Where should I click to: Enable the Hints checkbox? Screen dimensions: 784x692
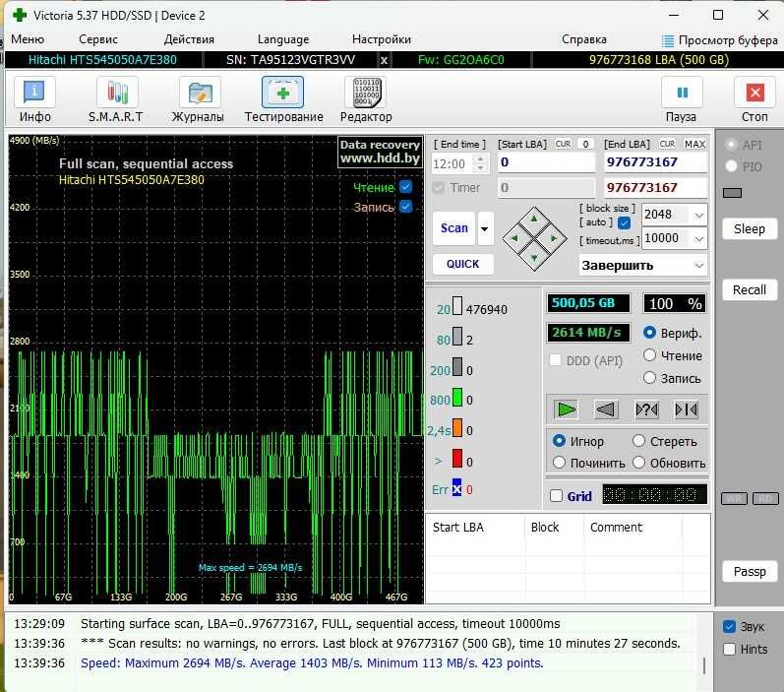(x=729, y=649)
